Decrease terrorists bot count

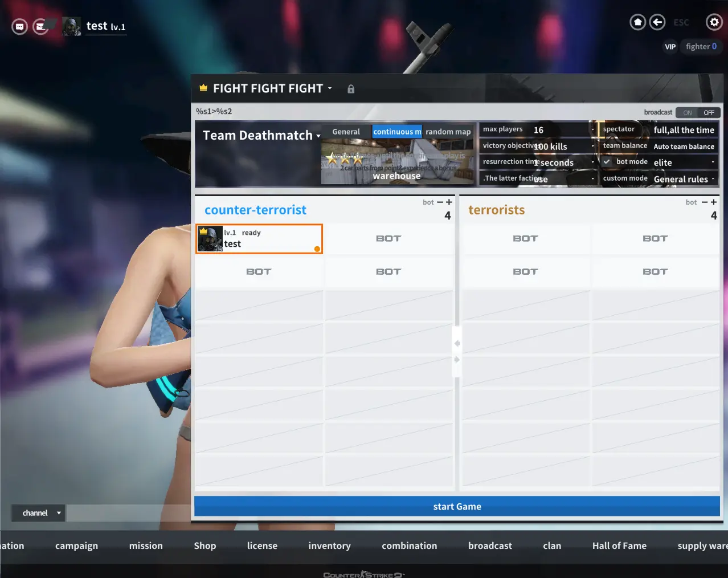tap(705, 202)
